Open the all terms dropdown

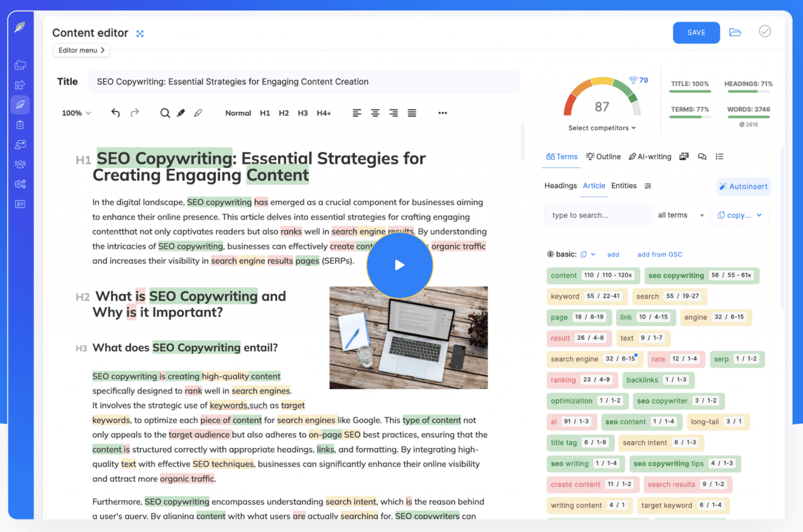click(680, 215)
